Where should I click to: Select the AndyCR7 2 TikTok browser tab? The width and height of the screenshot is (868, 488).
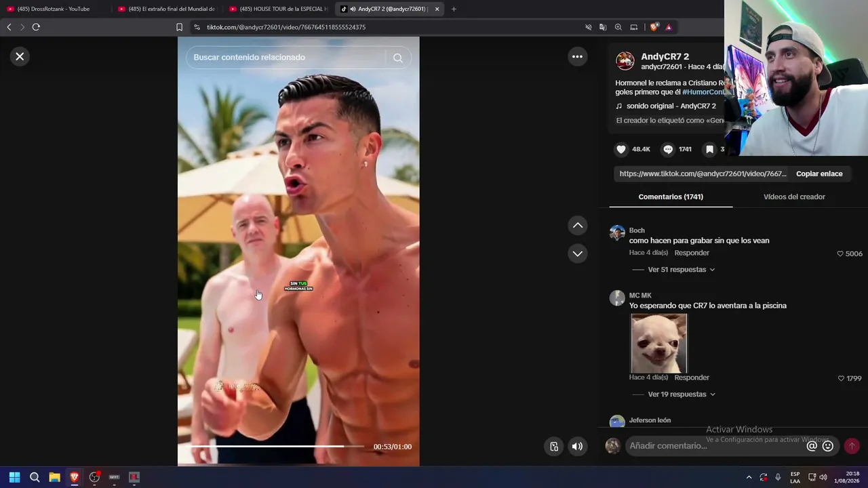[x=389, y=9]
